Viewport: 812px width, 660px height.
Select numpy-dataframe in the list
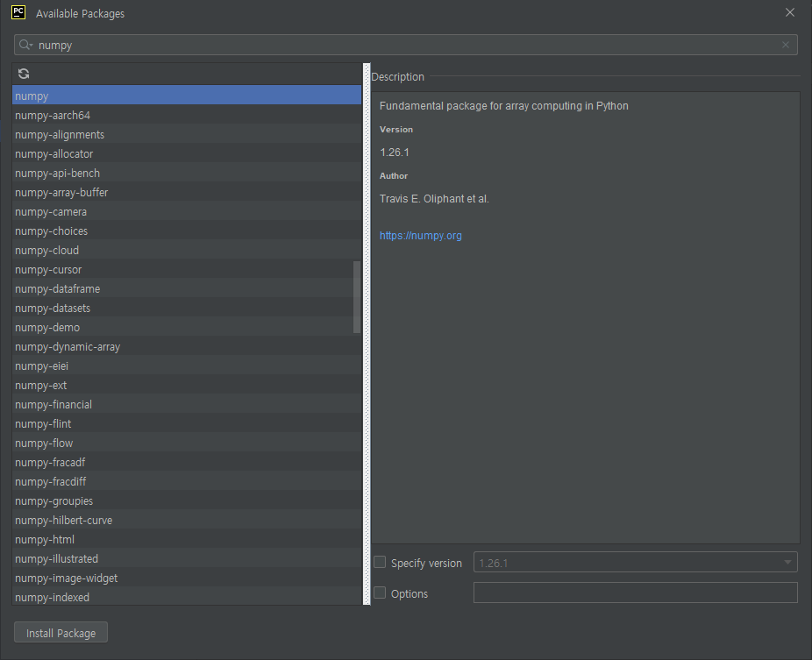(187, 289)
